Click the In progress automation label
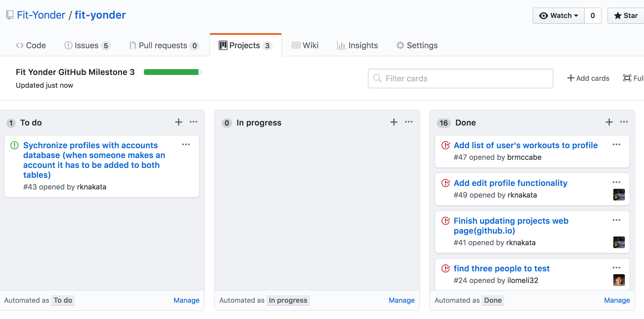The width and height of the screenshot is (644, 319). click(x=288, y=300)
